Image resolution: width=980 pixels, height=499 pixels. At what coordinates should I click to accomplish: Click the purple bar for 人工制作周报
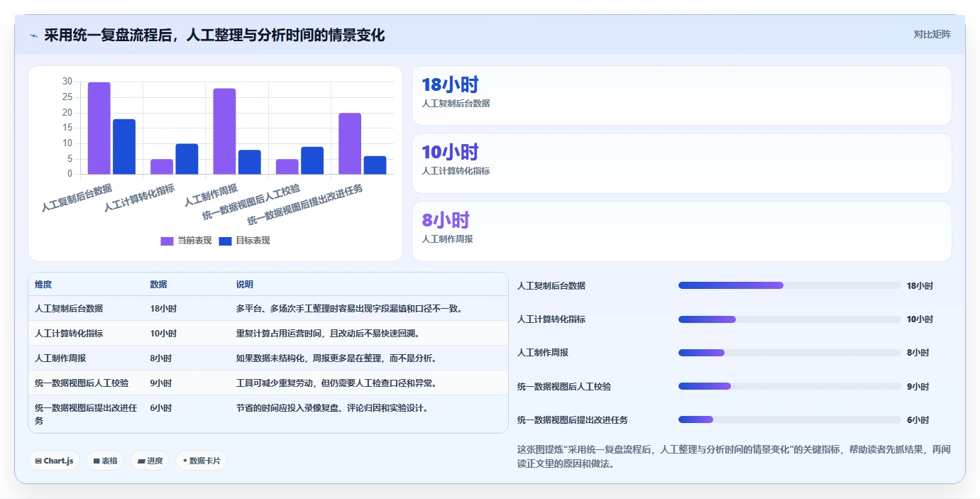[x=224, y=131]
